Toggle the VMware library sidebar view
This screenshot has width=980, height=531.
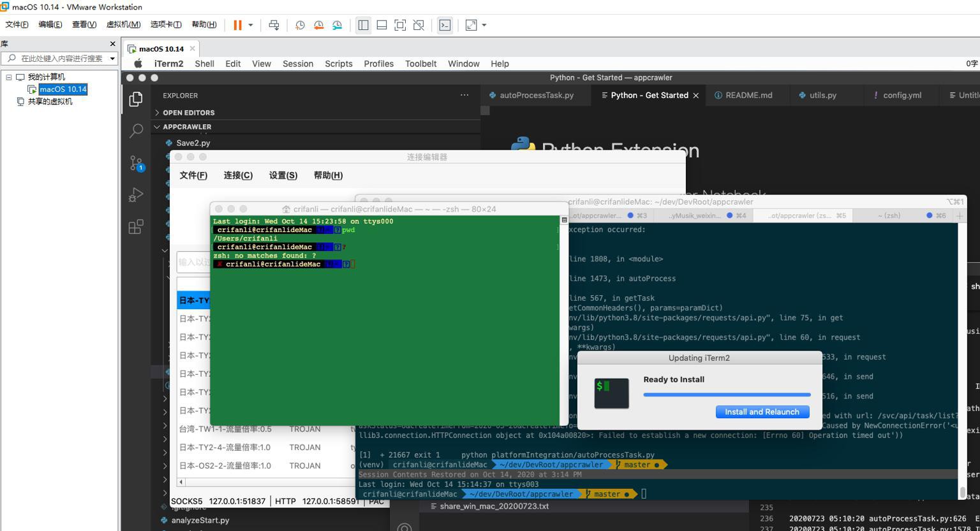point(363,25)
